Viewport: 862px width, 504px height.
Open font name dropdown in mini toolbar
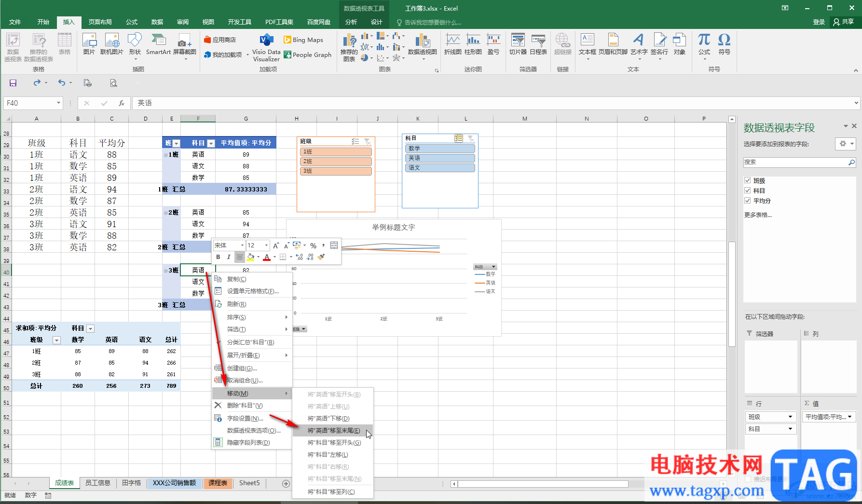tap(242, 245)
